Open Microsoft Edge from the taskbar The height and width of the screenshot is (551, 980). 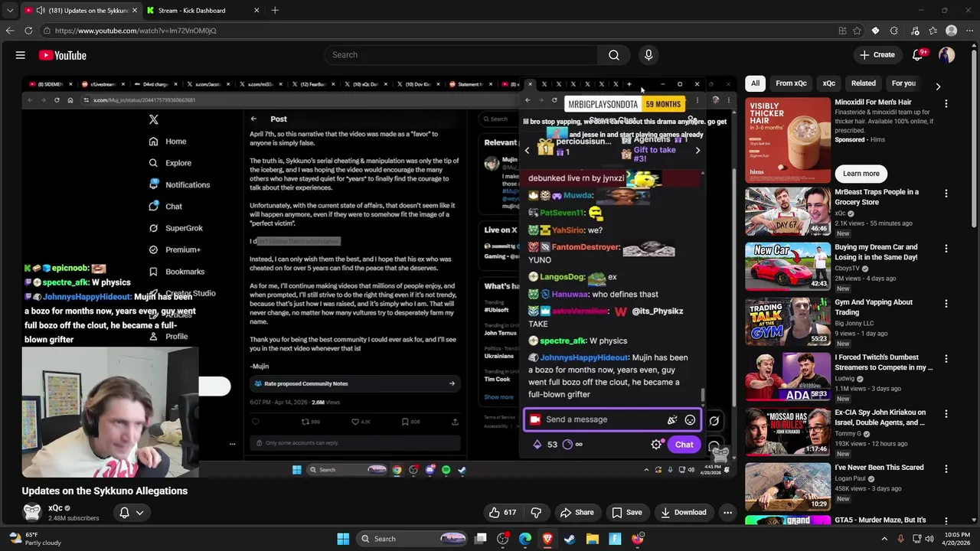pyautogui.click(x=525, y=539)
